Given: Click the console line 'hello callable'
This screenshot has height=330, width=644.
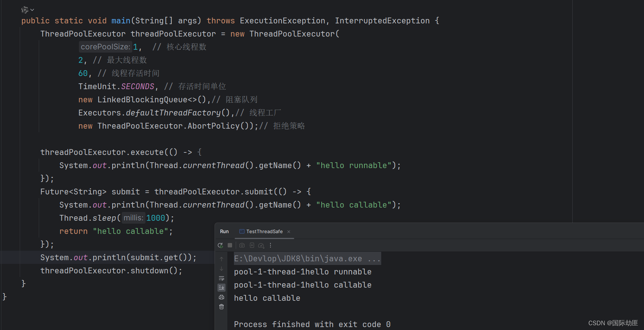Looking at the screenshot, I should coord(267,298).
